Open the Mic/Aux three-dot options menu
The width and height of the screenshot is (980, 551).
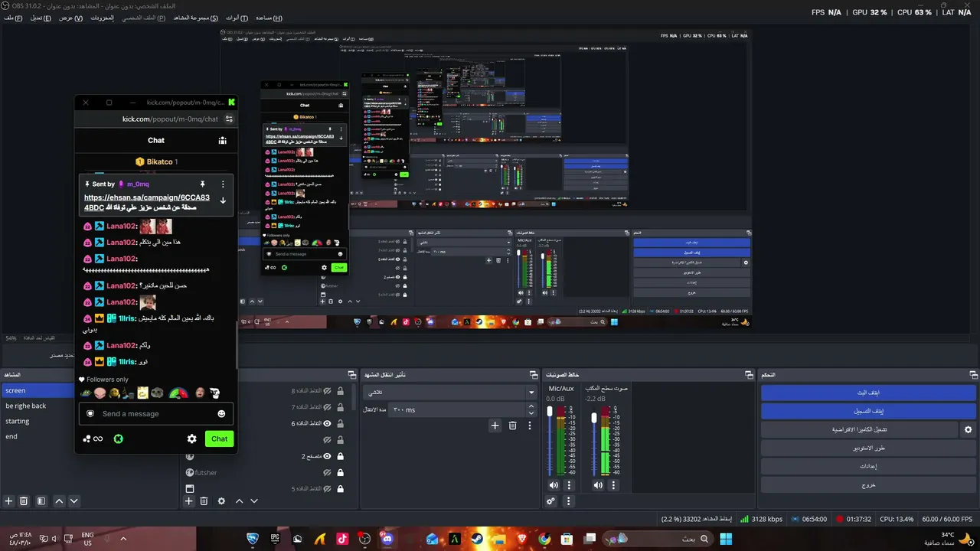tap(569, 485)
